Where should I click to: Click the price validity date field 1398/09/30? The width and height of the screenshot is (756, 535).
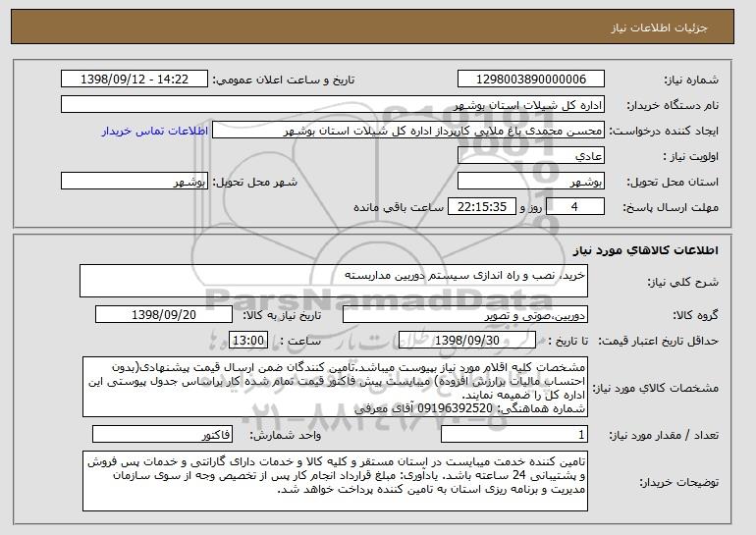click(467, 341)
